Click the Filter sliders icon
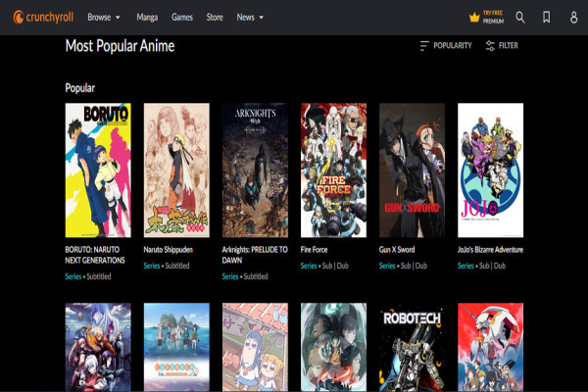This screenshot has width=588, height=392. pyautogui.click(x=490, y=46)
